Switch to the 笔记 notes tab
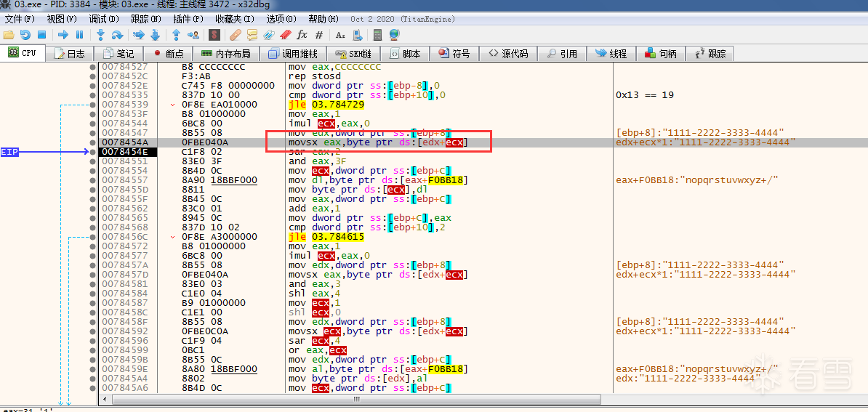The width and height of the screenshot is (868, 412). [x=118, y=54]
